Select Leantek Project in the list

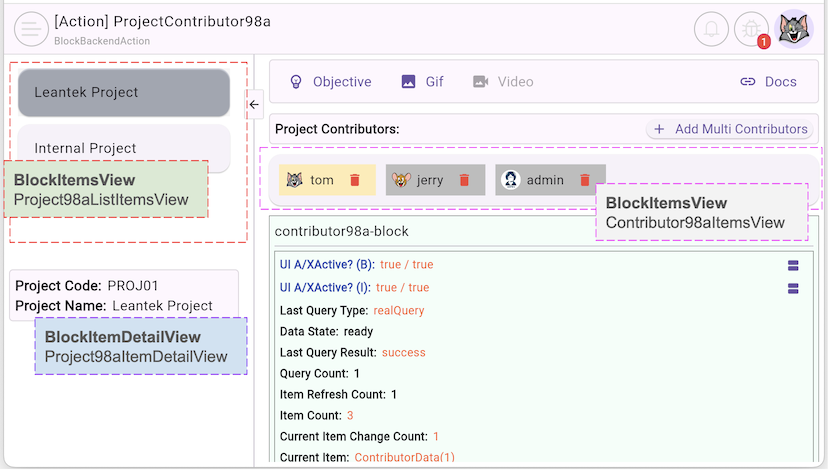pos(124,93)
